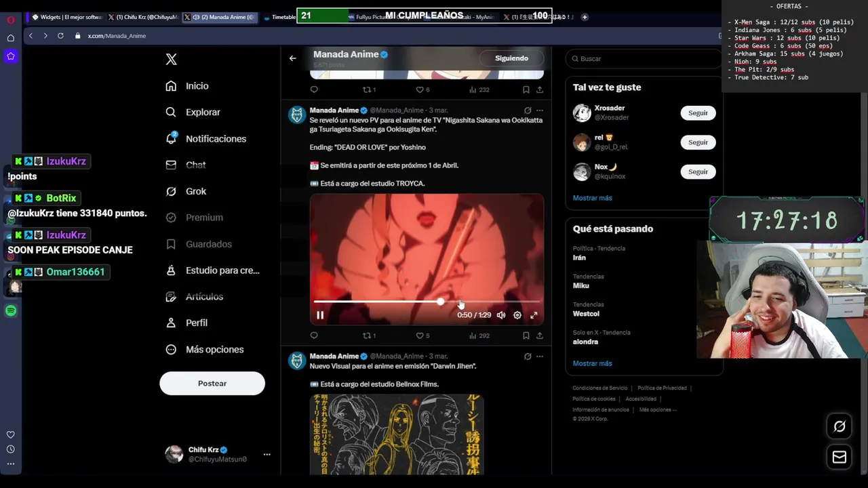Screen dimensions: 868x488
Task: Click the Postear button
Action: point(212,384)
